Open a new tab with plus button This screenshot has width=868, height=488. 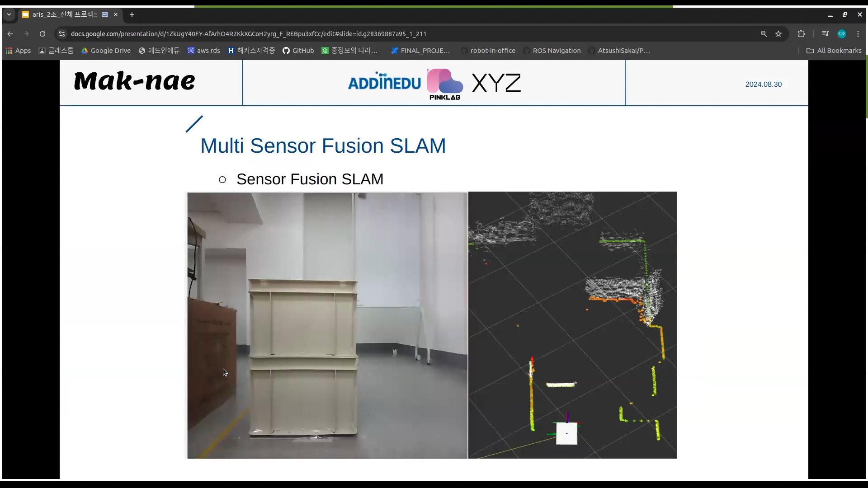[x=132, y=14]
